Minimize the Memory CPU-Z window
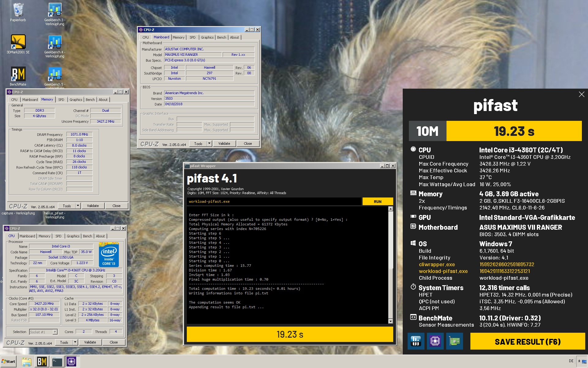The height and width of the screenshot is (368, 588). coord(115,92)
